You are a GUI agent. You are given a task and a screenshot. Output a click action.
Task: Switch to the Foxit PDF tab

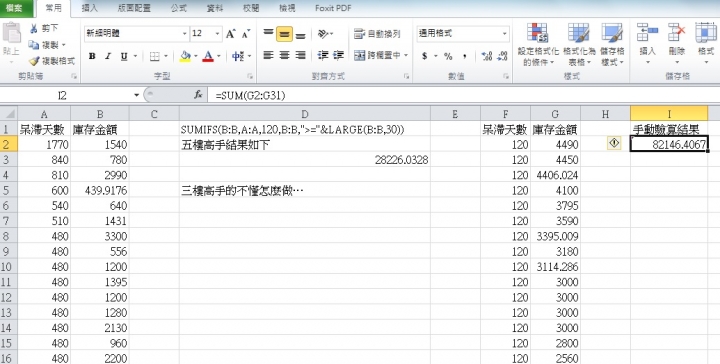[x=333, y=8]
